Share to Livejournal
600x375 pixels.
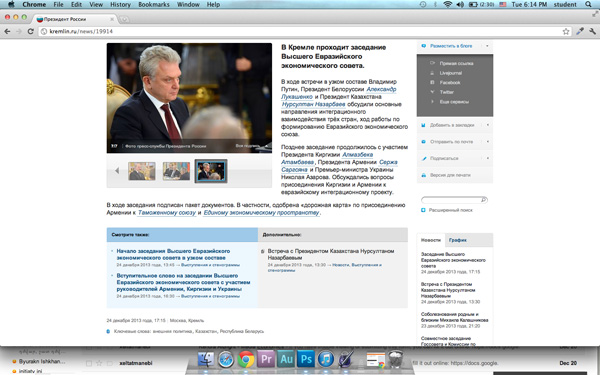[x=450, y=73]
